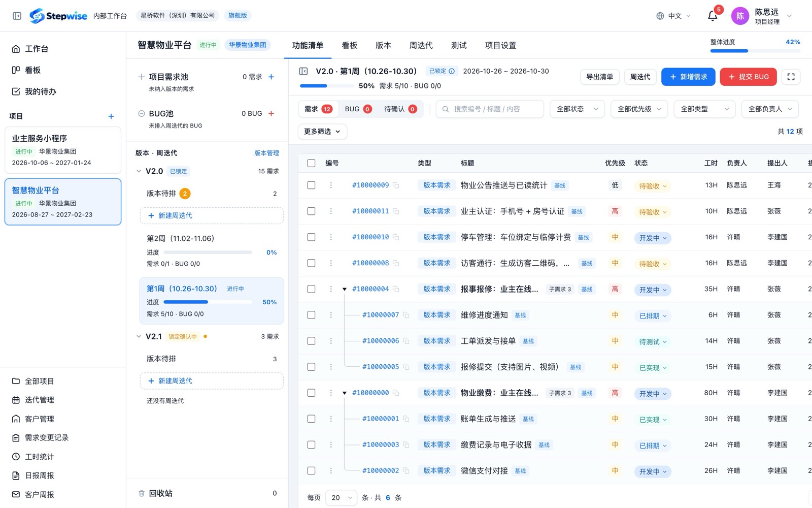This screenshot has width=812, height=508.
Task: Switch to the 项目设置 tab
Action: pos(500,45)
